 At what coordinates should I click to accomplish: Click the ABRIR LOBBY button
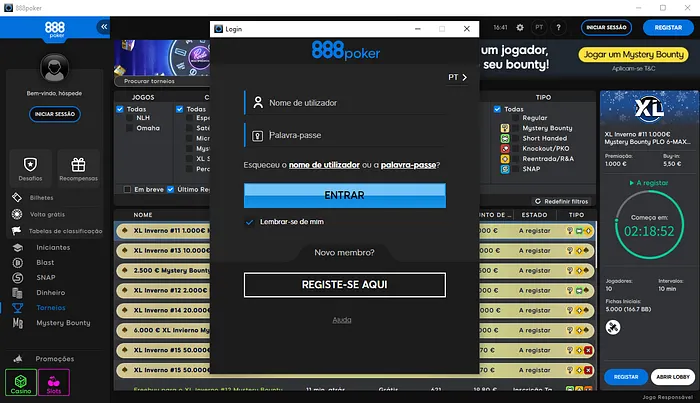point(673,377)
